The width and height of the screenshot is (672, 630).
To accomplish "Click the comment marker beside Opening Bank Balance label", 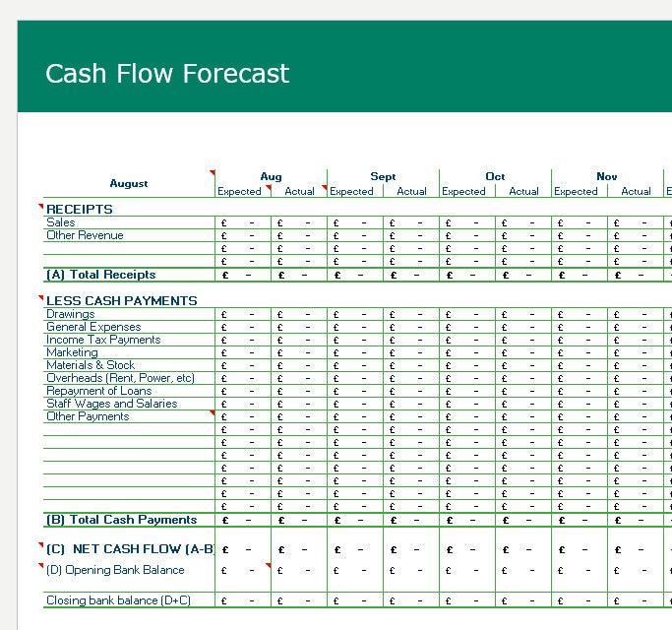I will (41, 566).
